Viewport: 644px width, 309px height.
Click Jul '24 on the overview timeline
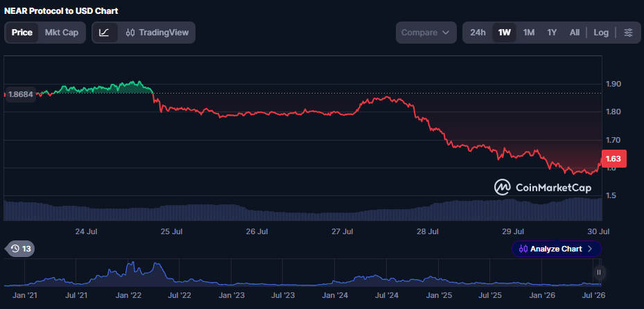pyautogui.click(x=387, y=294)
